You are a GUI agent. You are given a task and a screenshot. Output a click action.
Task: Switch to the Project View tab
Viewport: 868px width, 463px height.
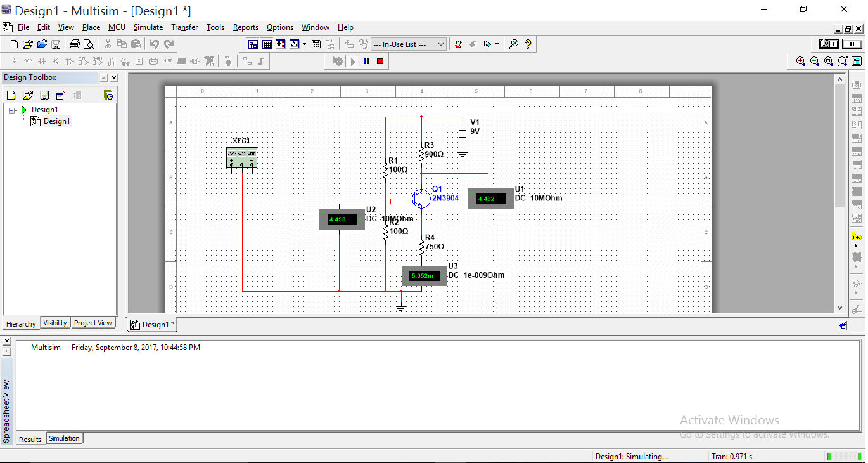[x=93, y=323]
